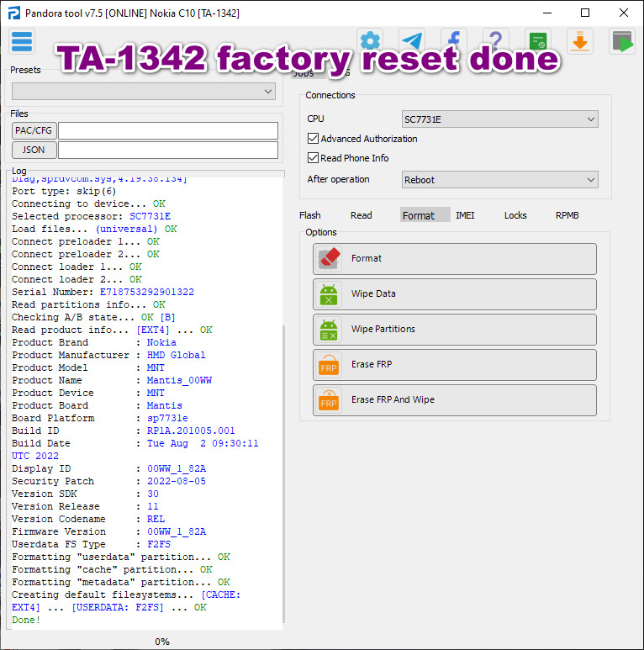Open the After operation Reboot dropdown
Viewport: 644px width, 650px height.
(499, 180)
